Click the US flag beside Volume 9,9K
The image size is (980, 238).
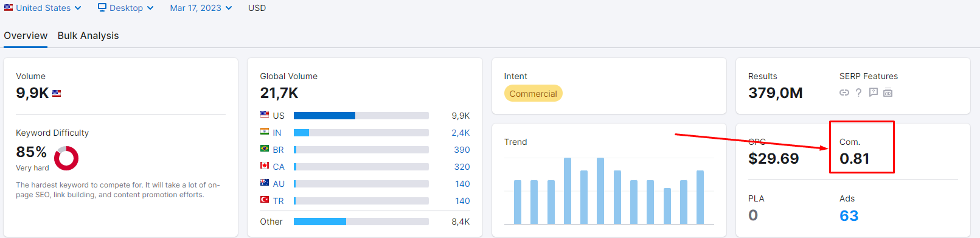tap(57, 94)
